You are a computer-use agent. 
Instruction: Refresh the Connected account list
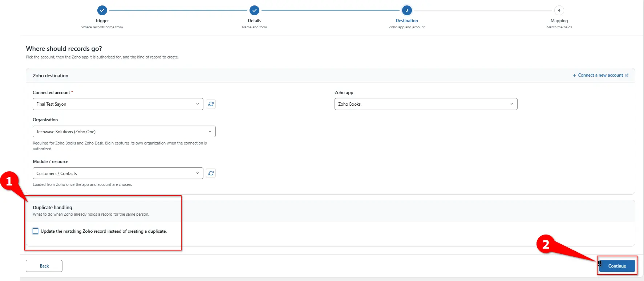(x=211, y=104)
